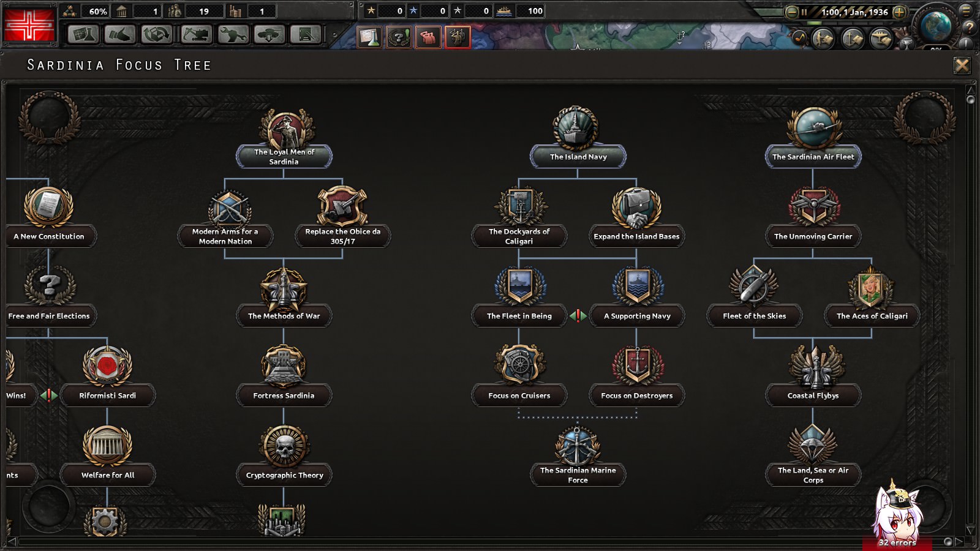Click the 32 errors debug indicator
Viewport: 980px width, 551px height.
(x=897, y=542)
